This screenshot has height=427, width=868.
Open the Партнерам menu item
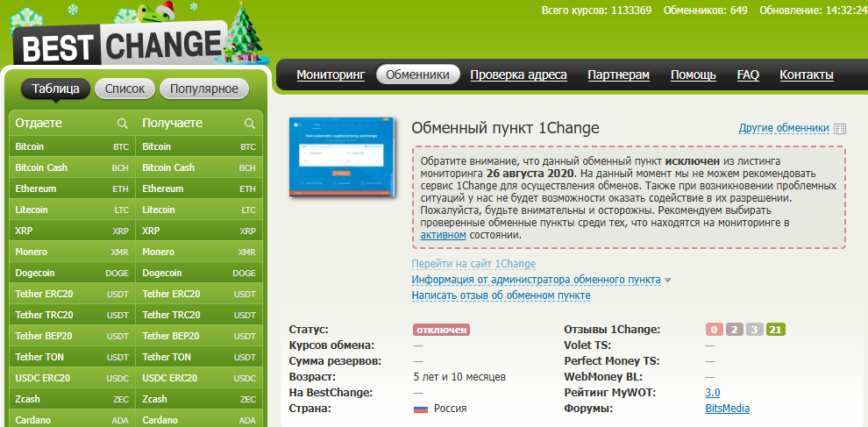coord(618,75)
